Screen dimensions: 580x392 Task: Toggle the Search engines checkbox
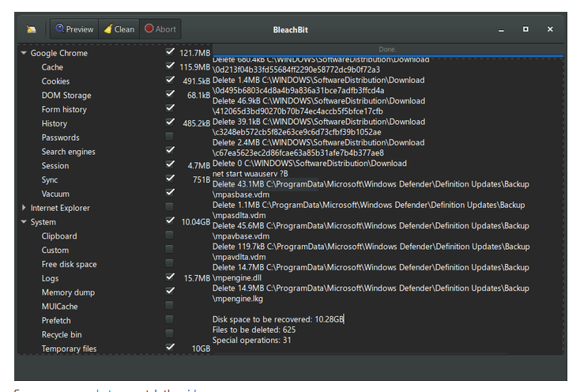(170, 150)
